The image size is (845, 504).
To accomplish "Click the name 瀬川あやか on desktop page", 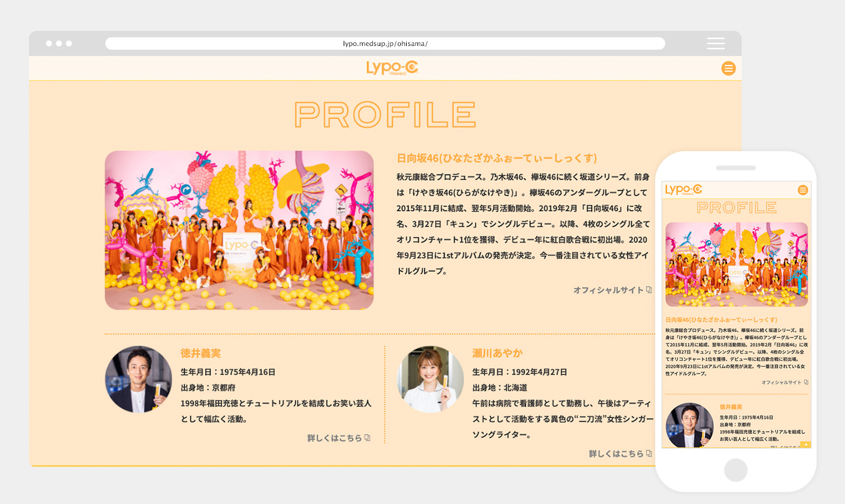I will pyautogui.click(x=498, y=353).
